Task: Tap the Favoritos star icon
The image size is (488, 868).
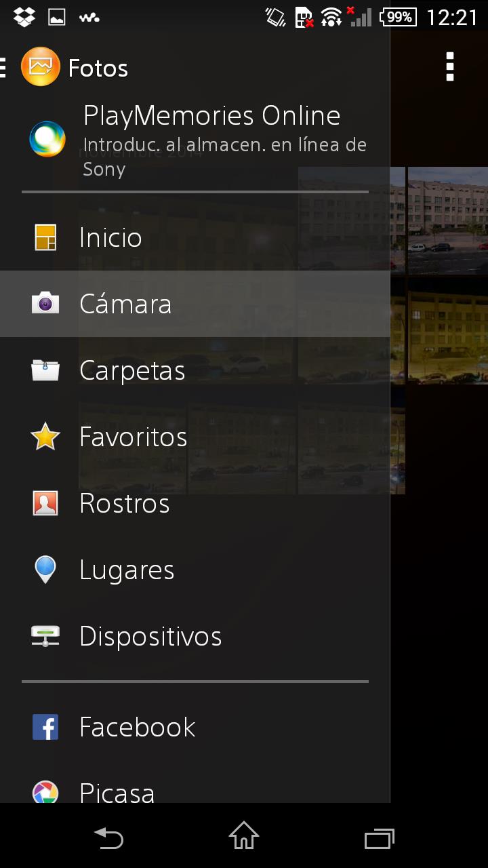Action: 45,437
